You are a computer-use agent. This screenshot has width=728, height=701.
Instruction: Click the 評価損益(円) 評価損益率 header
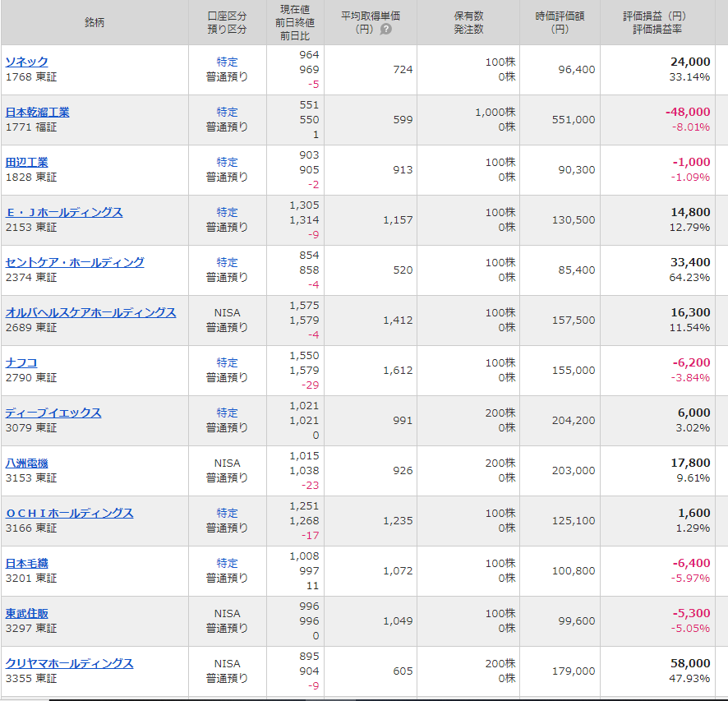pos(657,22)
